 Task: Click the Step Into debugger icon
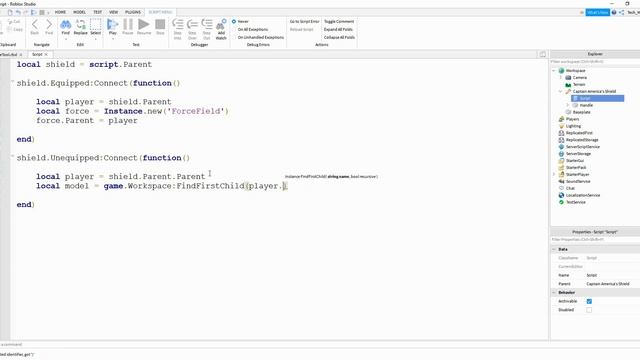(x=178, y=24)
